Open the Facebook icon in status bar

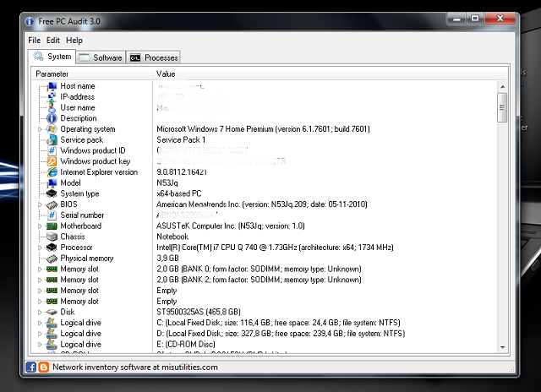tap(30, 367)
